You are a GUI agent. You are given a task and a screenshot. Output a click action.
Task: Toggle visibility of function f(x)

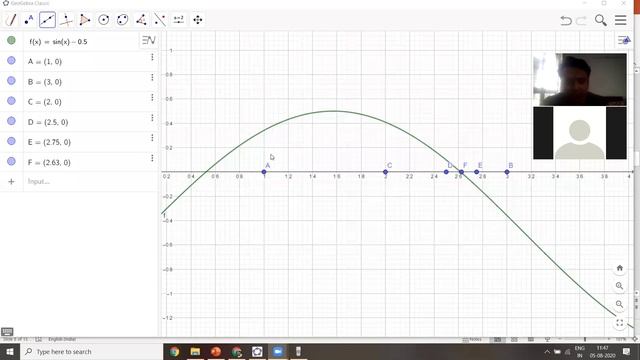click(11, 40)
